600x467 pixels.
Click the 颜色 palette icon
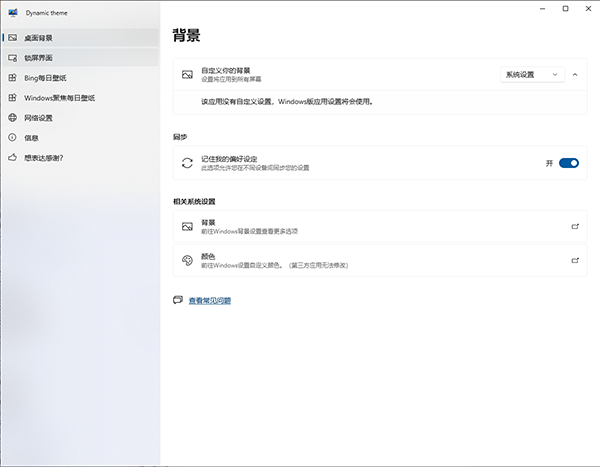[186, 260]
